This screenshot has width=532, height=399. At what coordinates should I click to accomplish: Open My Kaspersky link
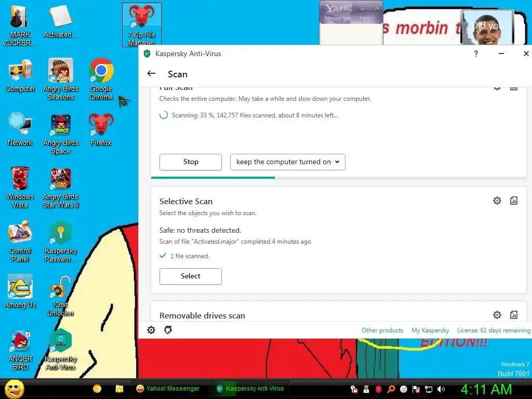(x=430, y=330)
